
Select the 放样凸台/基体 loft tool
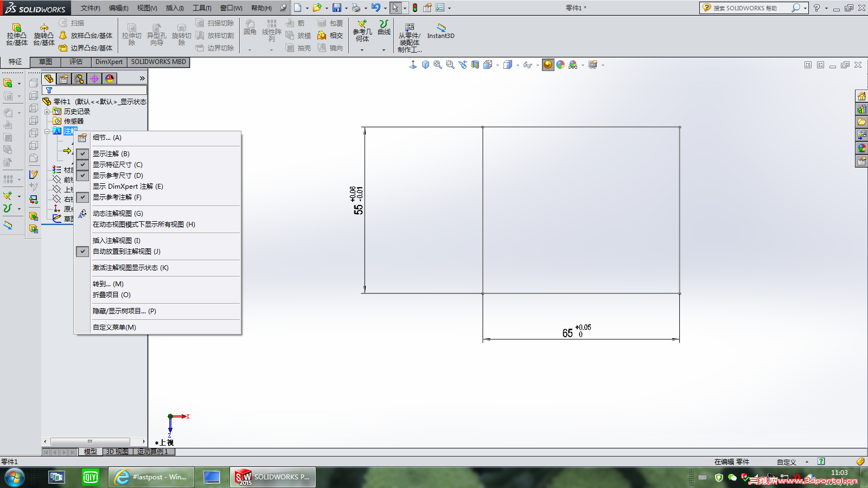tap(86, 36)
